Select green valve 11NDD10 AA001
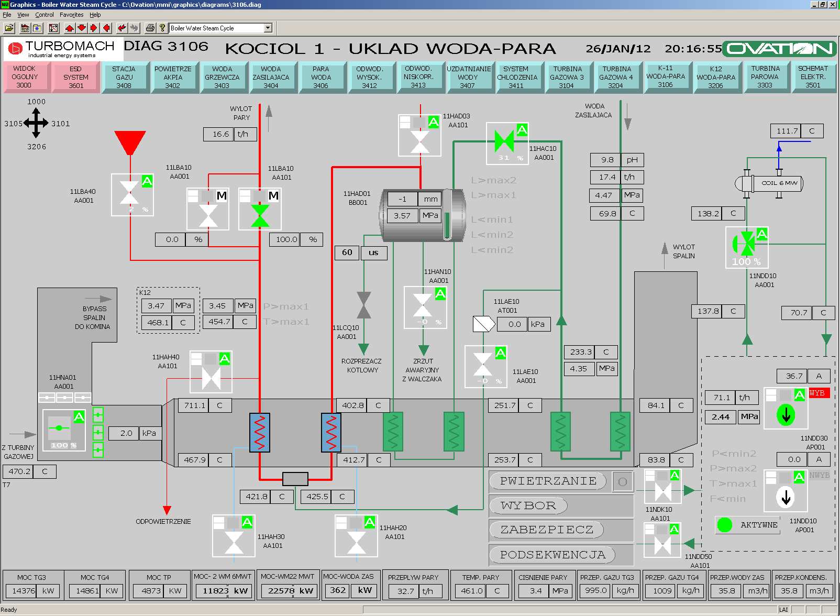The image size is (840, 616). [x=747, y=247]
